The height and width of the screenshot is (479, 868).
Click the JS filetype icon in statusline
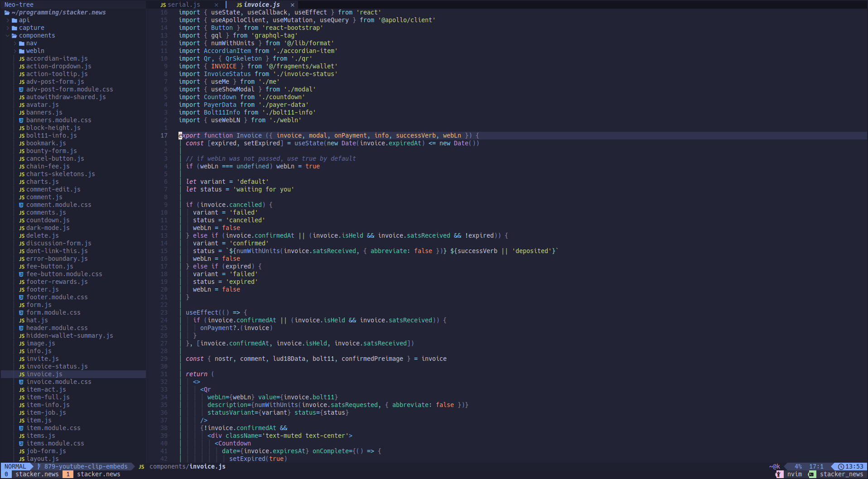click(x=141, y=467)
